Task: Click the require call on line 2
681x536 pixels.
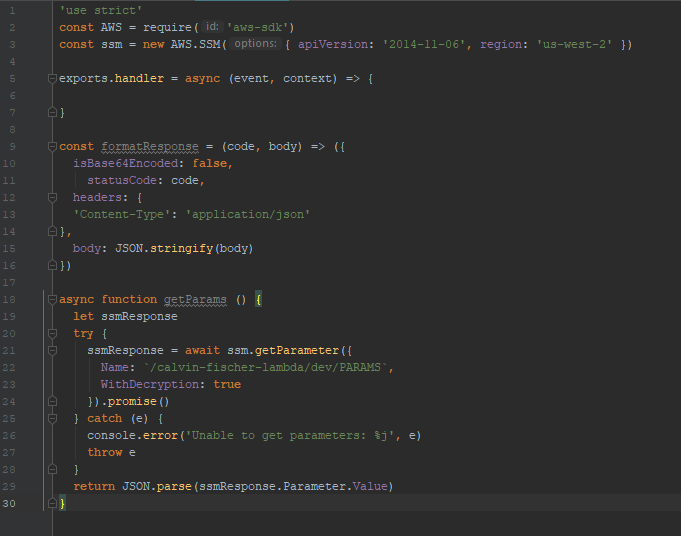Action: pyautogui.click(x=167, y=27)
